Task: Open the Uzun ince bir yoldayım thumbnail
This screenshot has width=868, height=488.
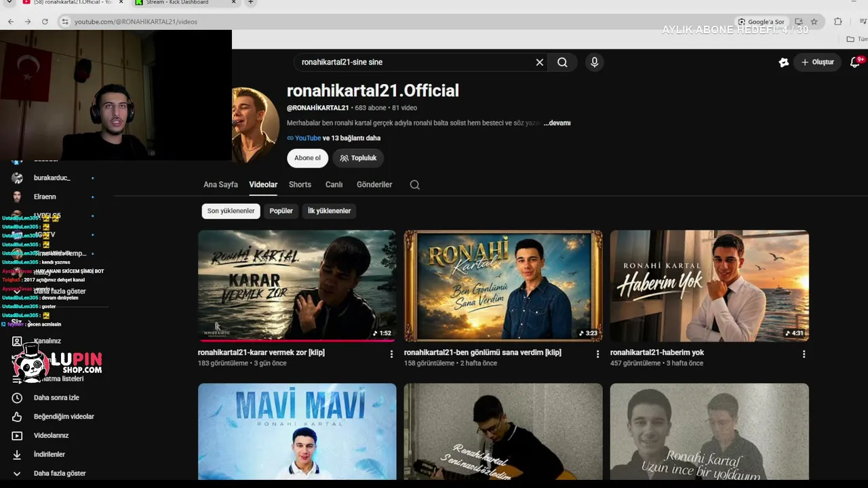Action: coord(709,432)
